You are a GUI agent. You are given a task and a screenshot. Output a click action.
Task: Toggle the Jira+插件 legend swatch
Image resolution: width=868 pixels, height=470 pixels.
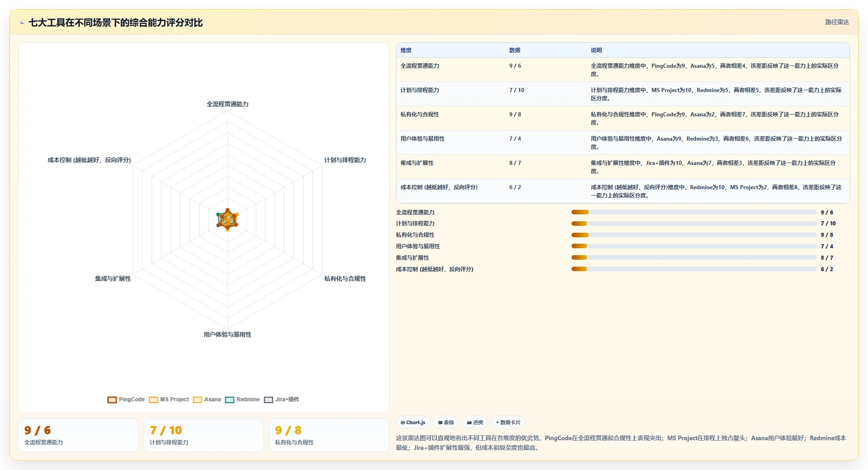click(269, 400)
